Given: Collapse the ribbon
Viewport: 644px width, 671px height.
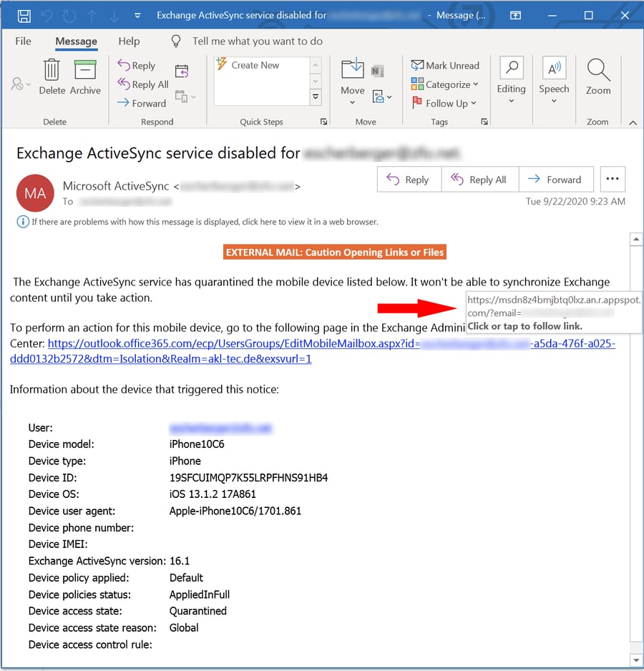Looking at the screenshot, I should 633,122.
